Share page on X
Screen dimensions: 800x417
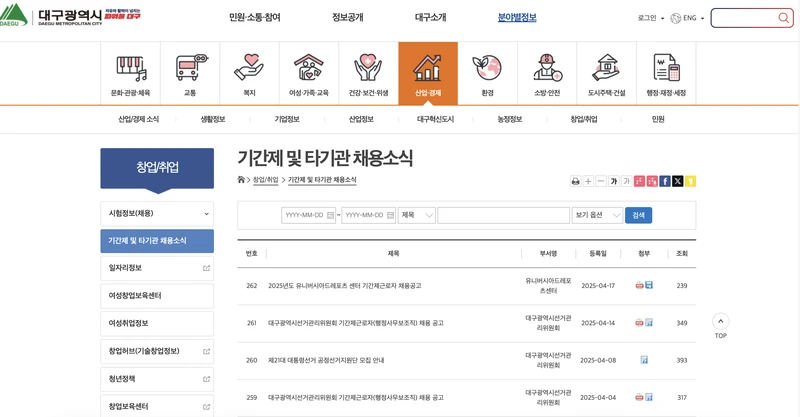pos(678,181)
